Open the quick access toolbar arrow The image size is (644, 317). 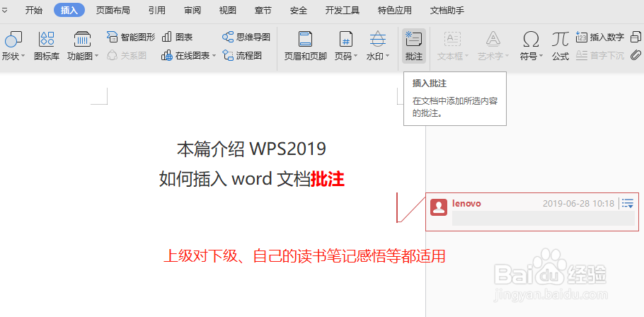[x=4, y=11]
